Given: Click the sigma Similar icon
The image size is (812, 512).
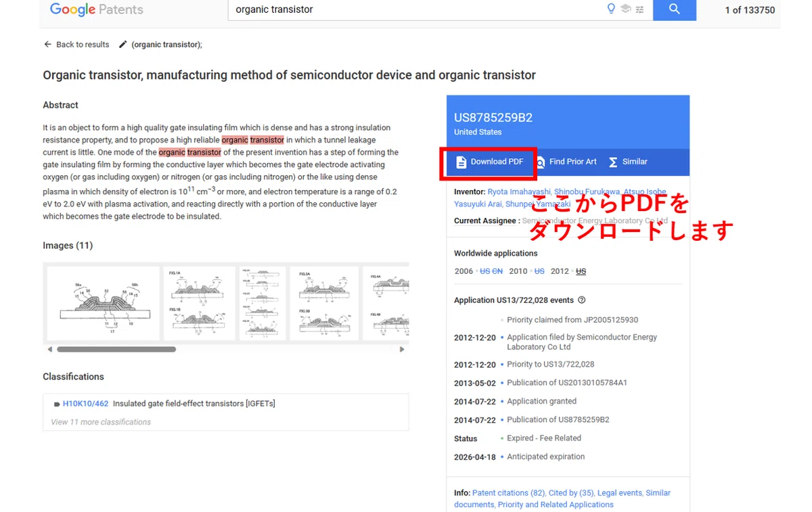Looking at the screenshot, I should [613, 162].
